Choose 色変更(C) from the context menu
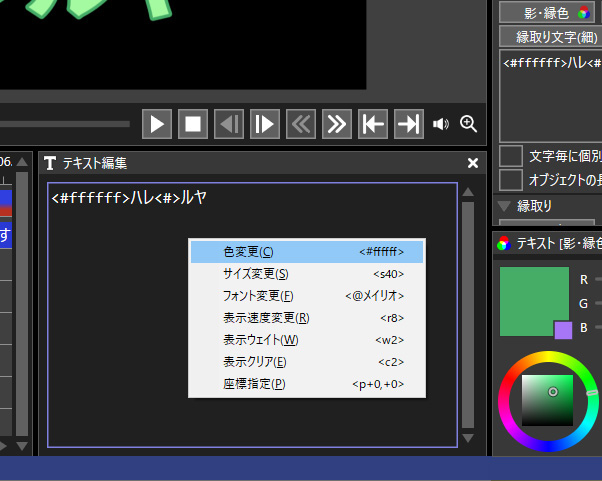This screenshot has width=602, height=481. pyautogui.click(x=307, y=252)
